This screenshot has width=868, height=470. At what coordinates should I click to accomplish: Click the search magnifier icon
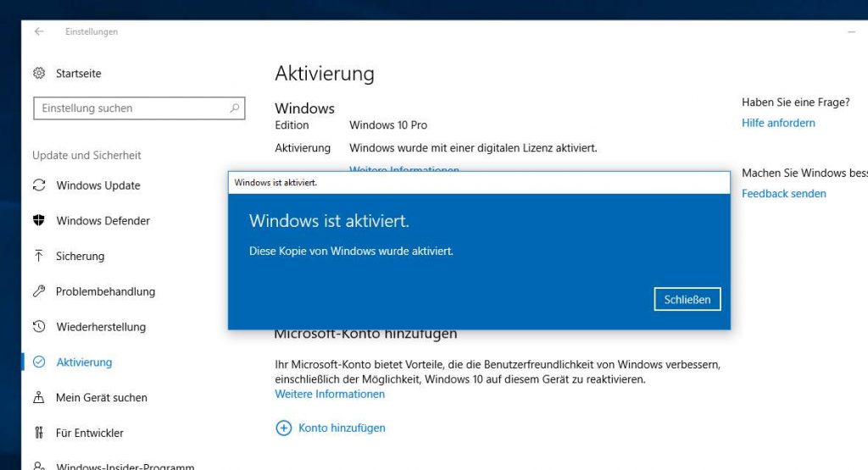point(235,108)
